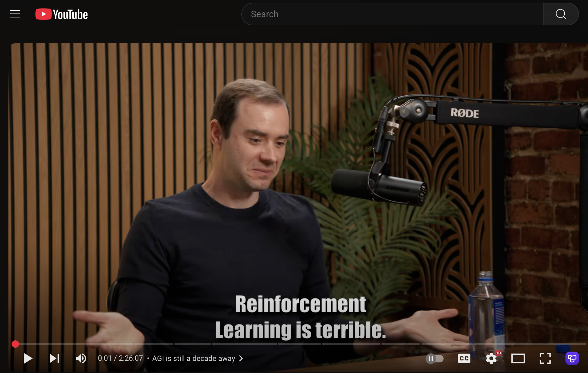Expand chapter list via chevron arrow
Viewport: 588px width, 373px height.
click(x=241, y=358)
